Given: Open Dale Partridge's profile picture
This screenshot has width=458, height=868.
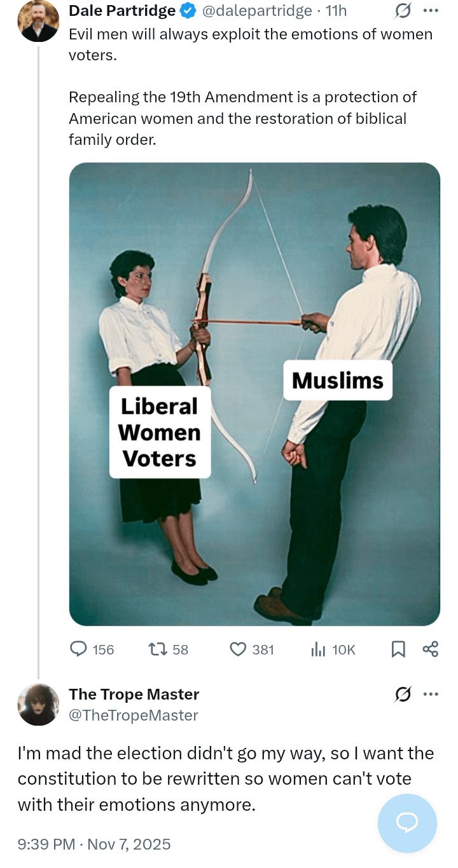Looking at the screenshot, I should (38, 20).
